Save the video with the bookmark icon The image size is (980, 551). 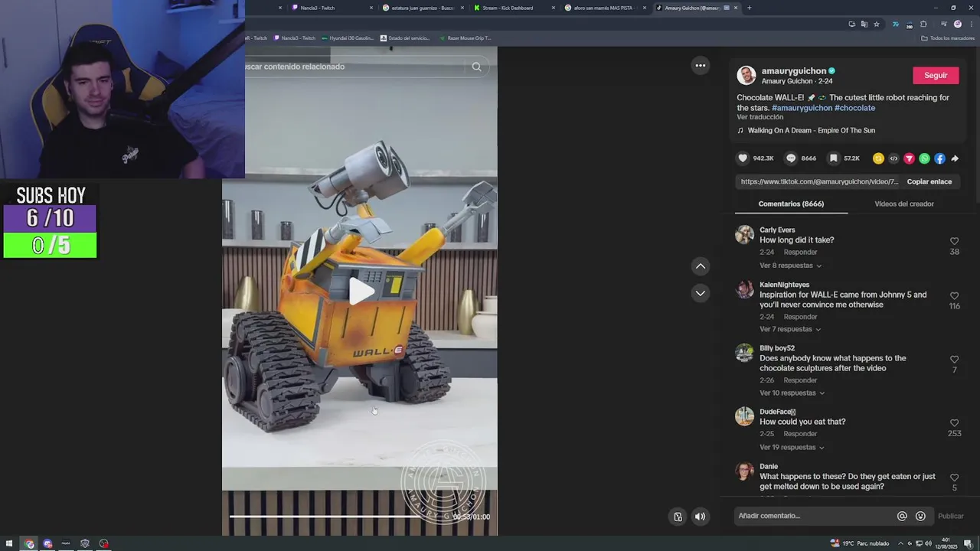[x=833, y=158]
